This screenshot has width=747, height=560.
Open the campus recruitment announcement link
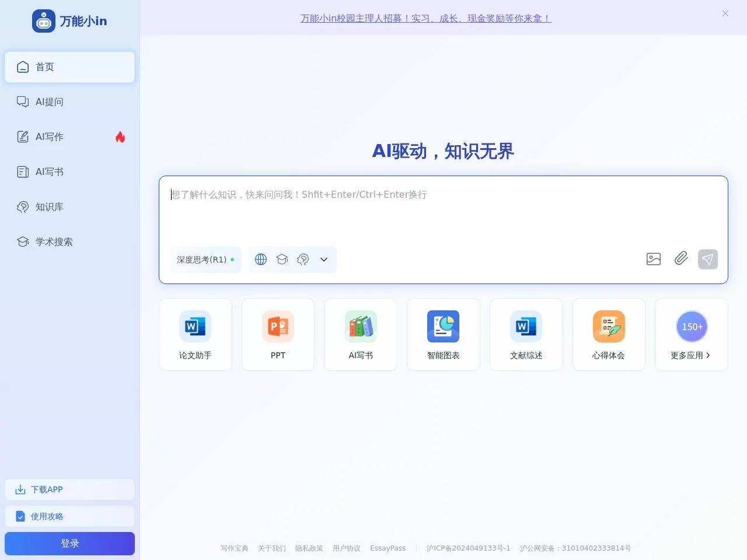coord(425,18)
